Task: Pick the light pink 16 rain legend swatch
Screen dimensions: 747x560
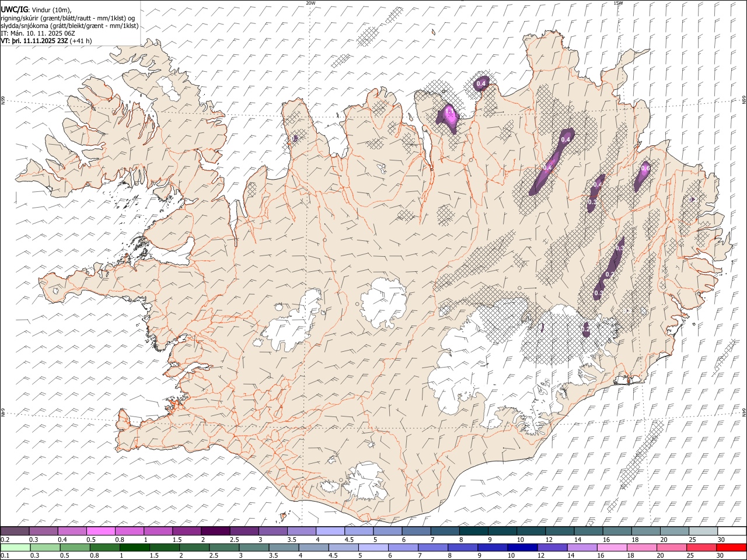Action: click(x=612, y=547)
